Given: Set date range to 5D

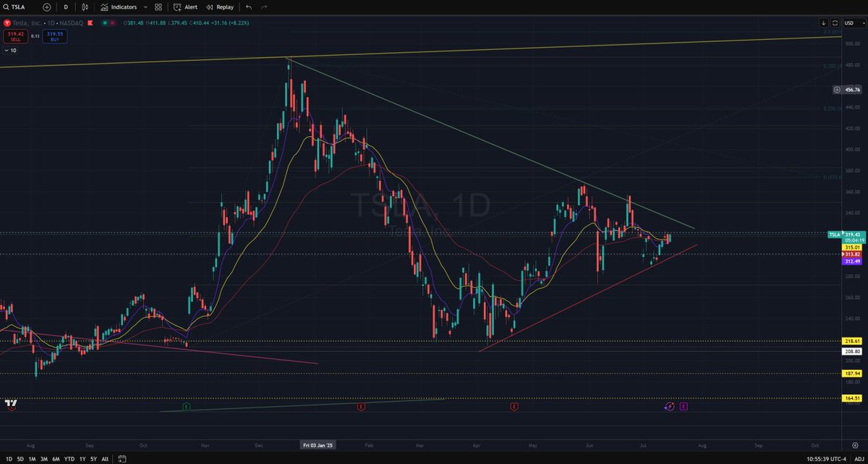Looking at the screenshot, I should point(20,459).
